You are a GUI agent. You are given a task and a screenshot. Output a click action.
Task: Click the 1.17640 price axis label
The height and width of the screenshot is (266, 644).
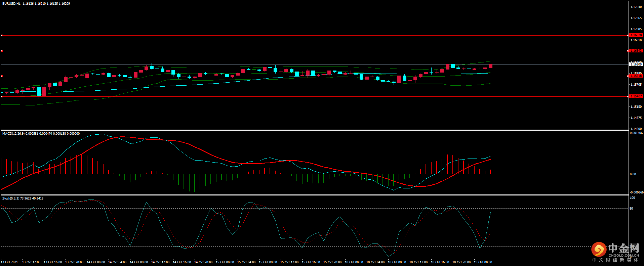pyautogui.click(x=636, y=7)
